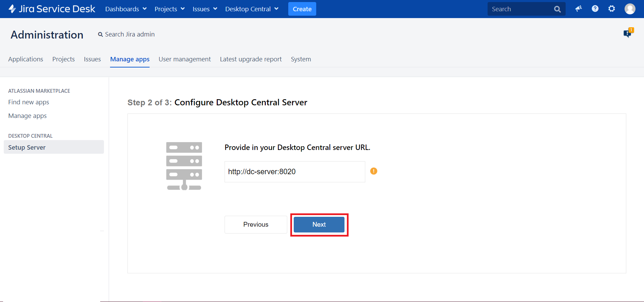Viewport: 644px width, 302px height.
Task: Open the user profile avatar
Action: (x=630, y=9)
